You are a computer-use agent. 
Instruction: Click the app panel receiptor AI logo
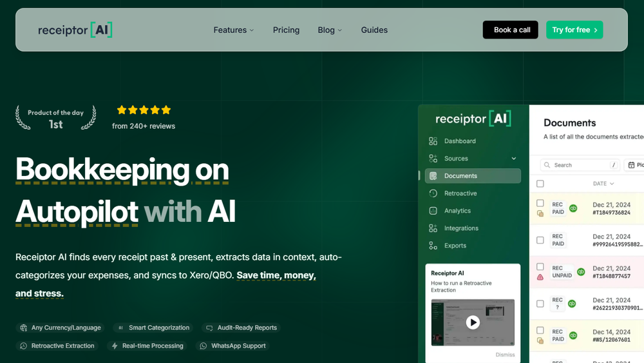tap(473, 119)
